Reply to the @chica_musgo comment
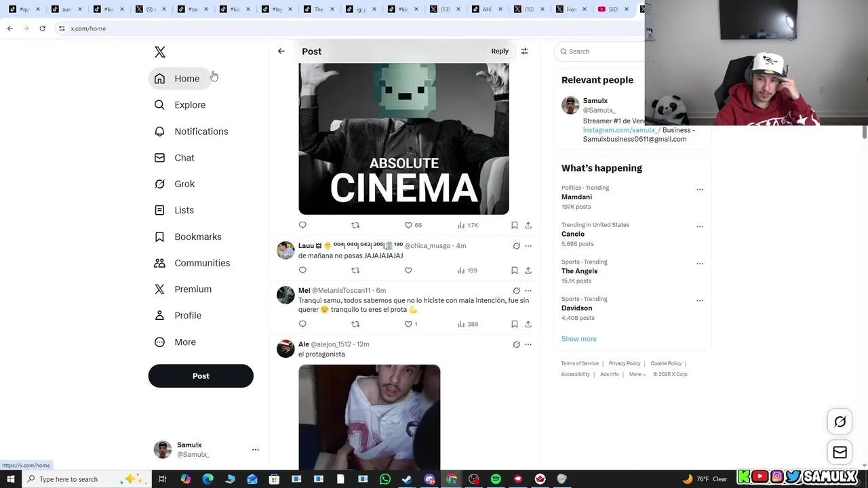The image size is (868, 488). tap(302, 270)
